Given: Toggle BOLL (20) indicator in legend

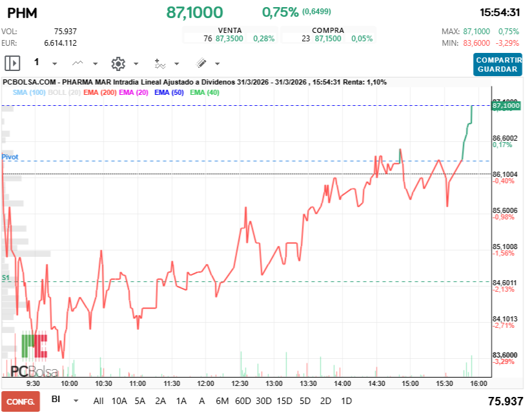Looking at the screenshot, I should pos(64,92).
